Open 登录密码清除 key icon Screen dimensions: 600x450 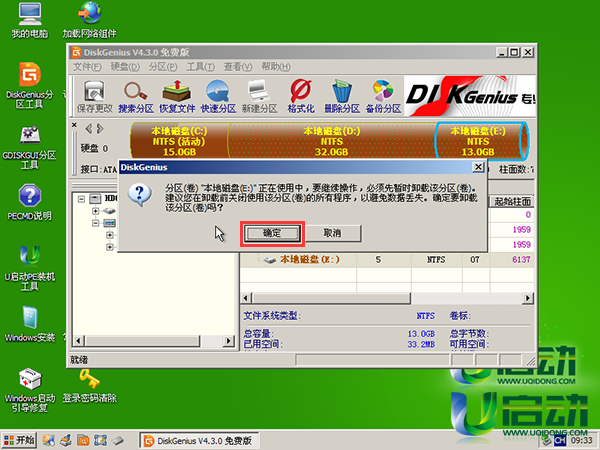point(90,386)
